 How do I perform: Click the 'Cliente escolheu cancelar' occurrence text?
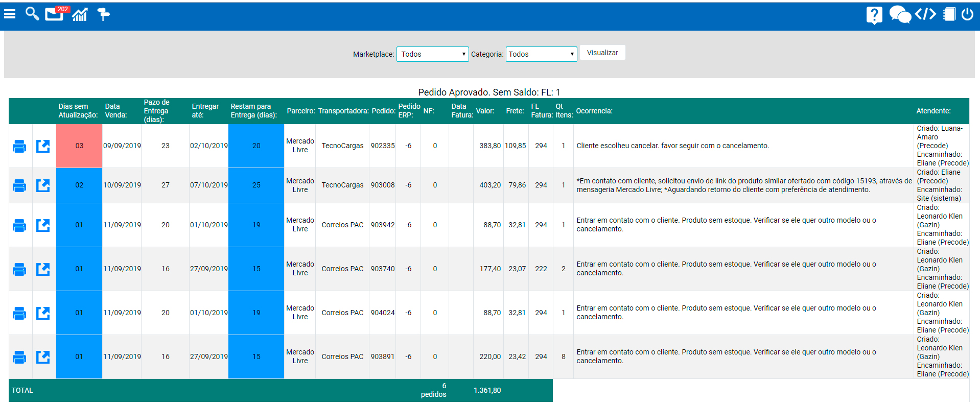tap(673, 146)
